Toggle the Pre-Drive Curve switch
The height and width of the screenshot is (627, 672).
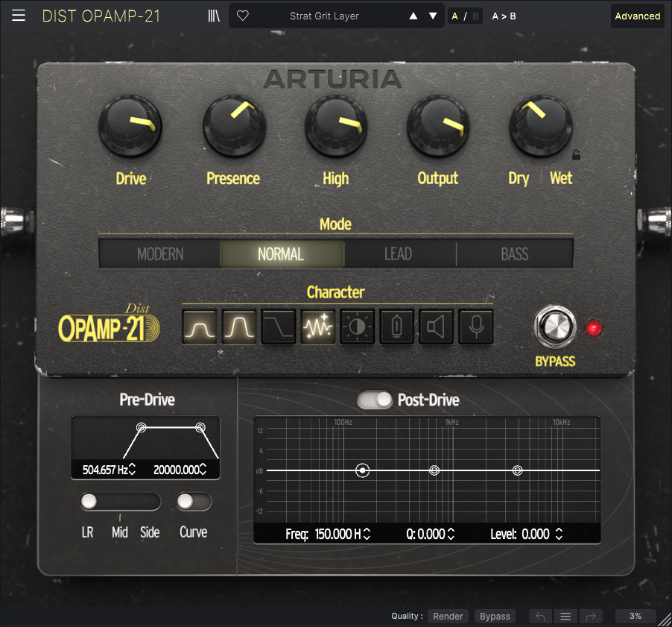(194, 502)
